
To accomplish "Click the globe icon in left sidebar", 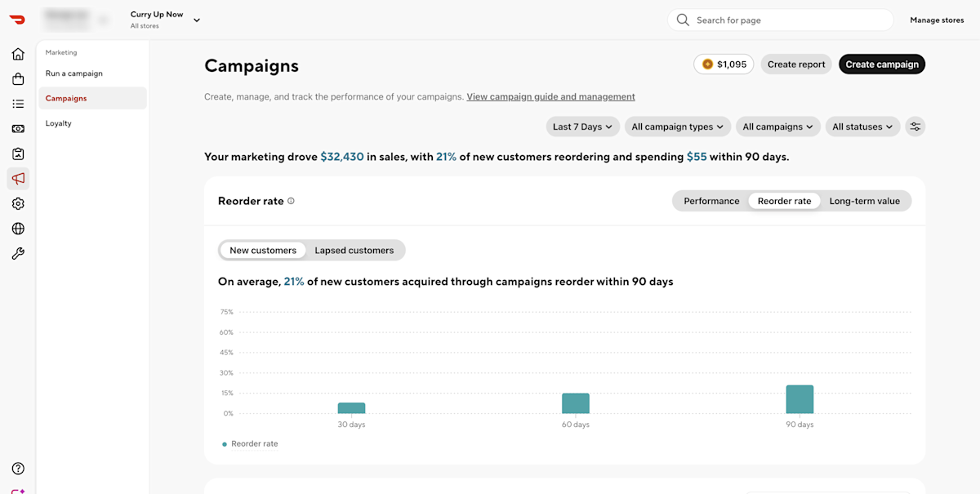I will pyautogui.click(x=18, y=229).
